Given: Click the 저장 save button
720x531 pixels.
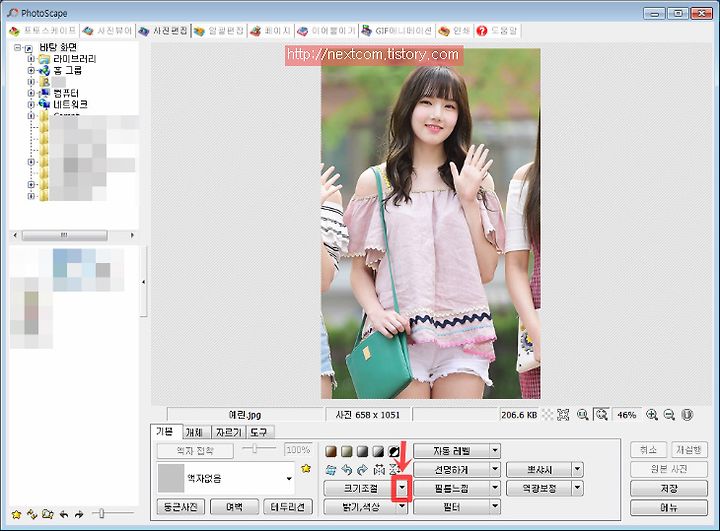Looking at the screenshot, I should click(x=669, y=488).
